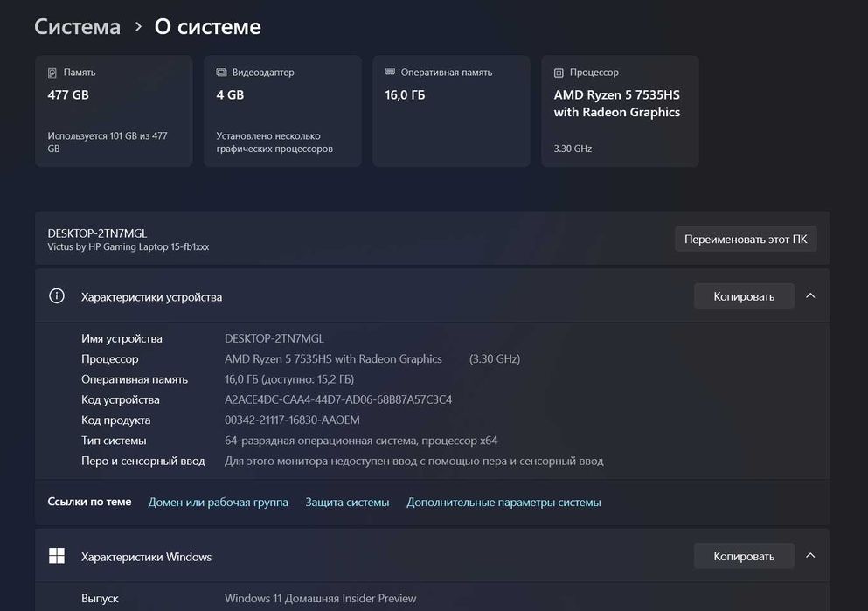Image resolution: width=868 pixels, height=611 pixels.
Task: Click Переименовать этот ПК button
Action: pyautogui.click(x=746, y=240)
